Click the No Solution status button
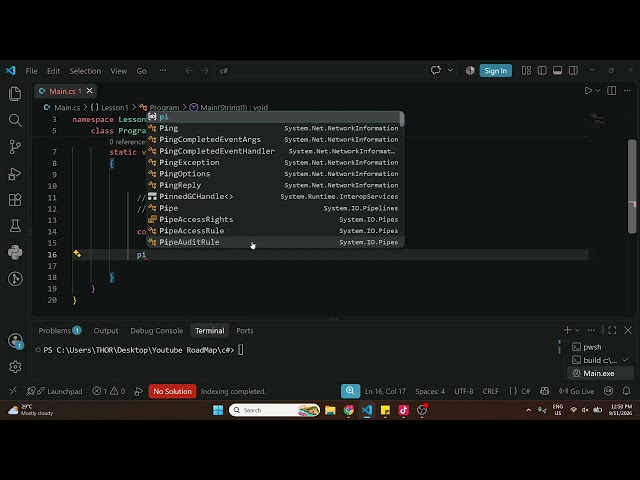Viewport: 640px width, 480px height. pyautogui.click(x=172, y=391)
